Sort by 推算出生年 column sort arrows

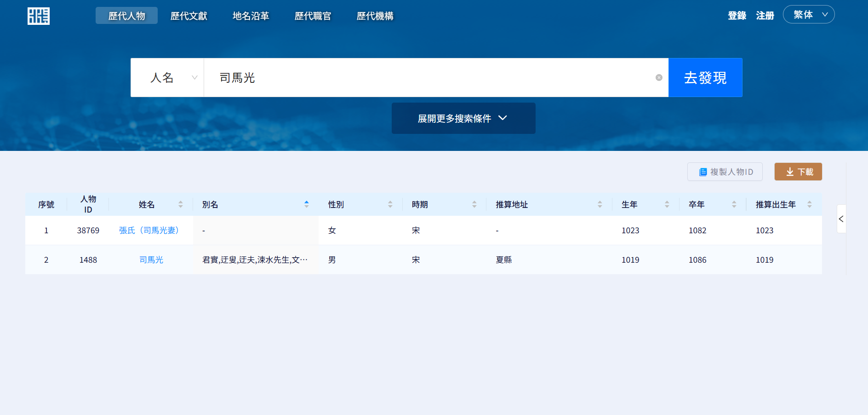(x=810, y=204)
